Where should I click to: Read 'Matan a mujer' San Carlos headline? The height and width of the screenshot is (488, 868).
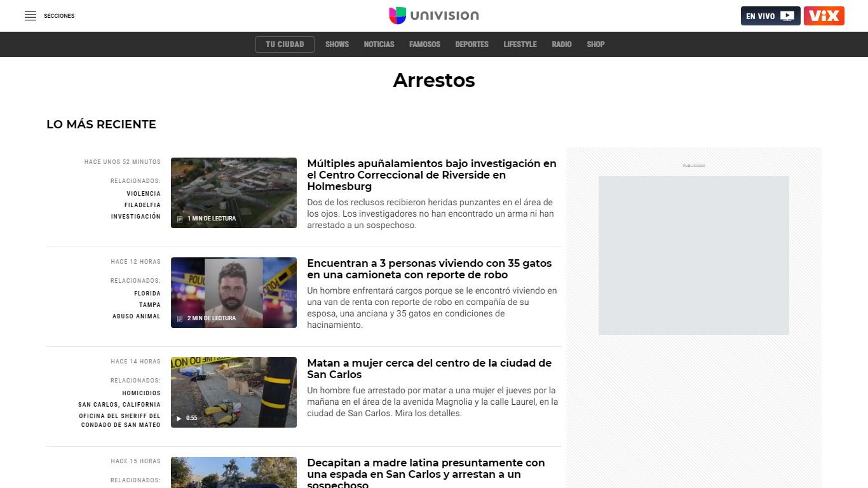[430, 369]
